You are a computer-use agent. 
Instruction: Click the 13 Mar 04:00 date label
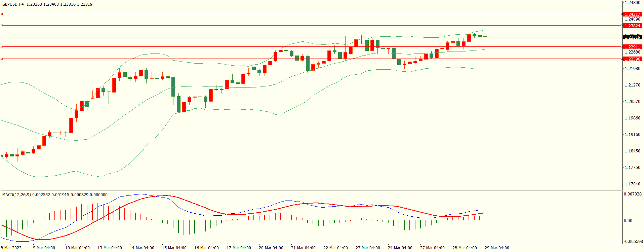pos(110,248)
